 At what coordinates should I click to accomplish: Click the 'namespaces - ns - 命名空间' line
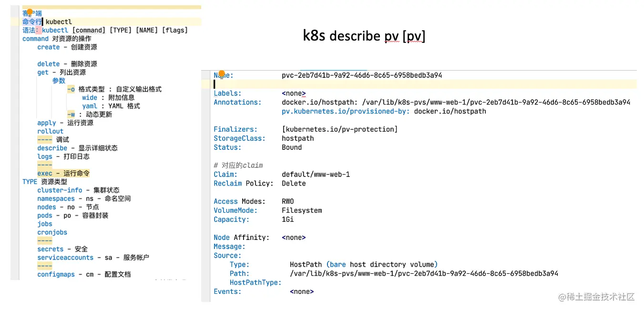(84, 198)
